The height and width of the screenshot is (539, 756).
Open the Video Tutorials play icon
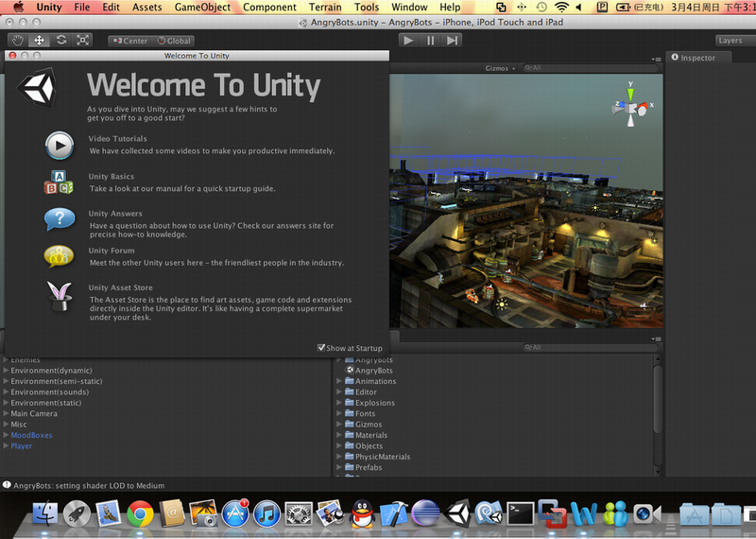(60, 146)
